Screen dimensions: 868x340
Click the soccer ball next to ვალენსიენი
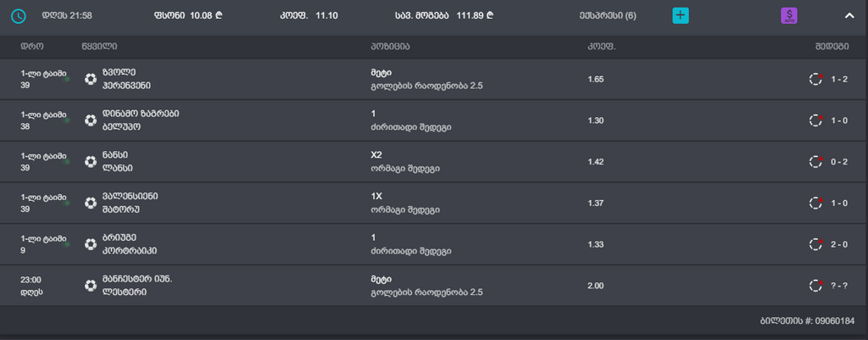[x=91, y=203]
